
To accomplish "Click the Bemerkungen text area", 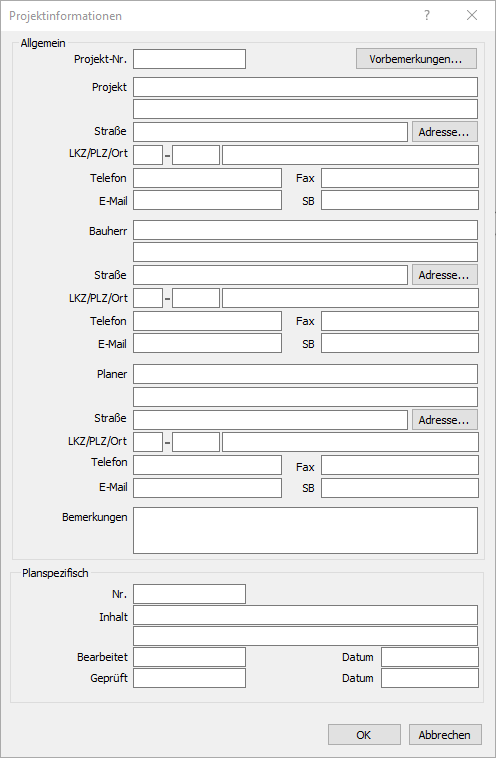I will (306, 530).
